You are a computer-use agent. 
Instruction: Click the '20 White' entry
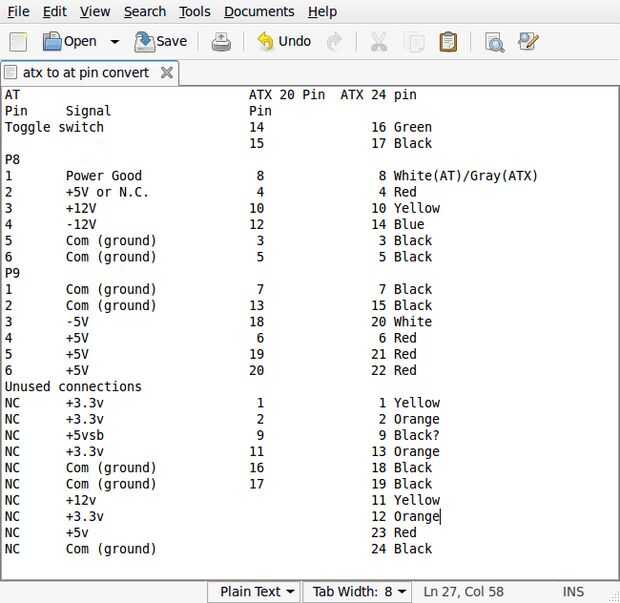click(x=401, y=322)
